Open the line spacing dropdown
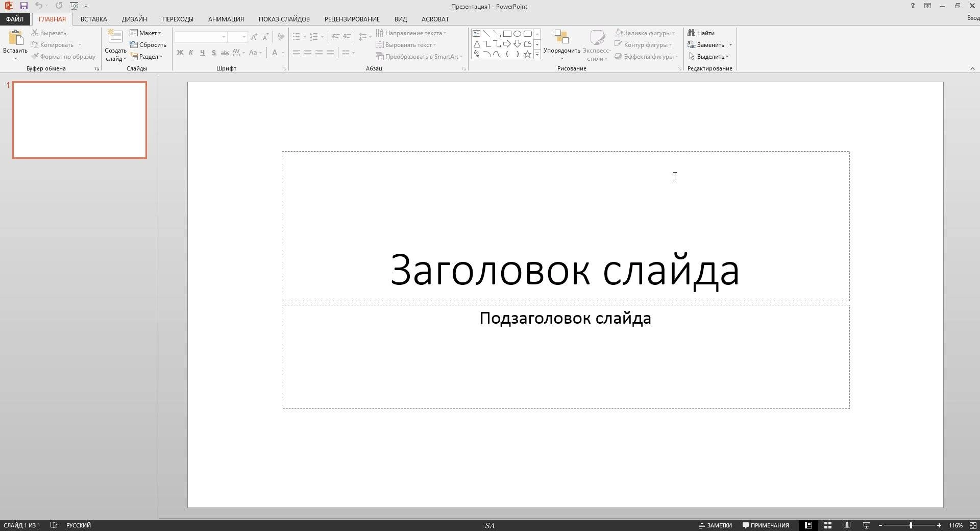The height and width of the screenshot is (531, 980). click(x=364, y=37)
